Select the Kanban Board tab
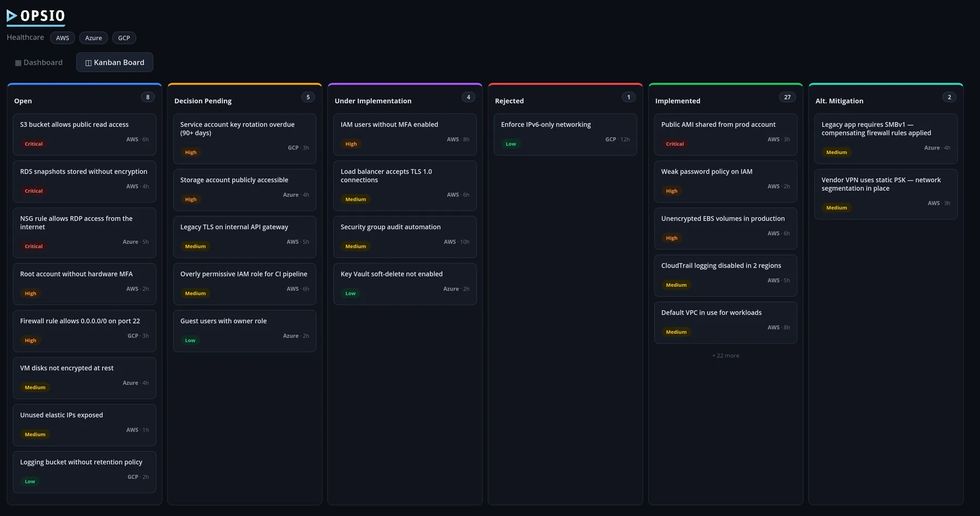980x516 pixels. click(115, 63)
